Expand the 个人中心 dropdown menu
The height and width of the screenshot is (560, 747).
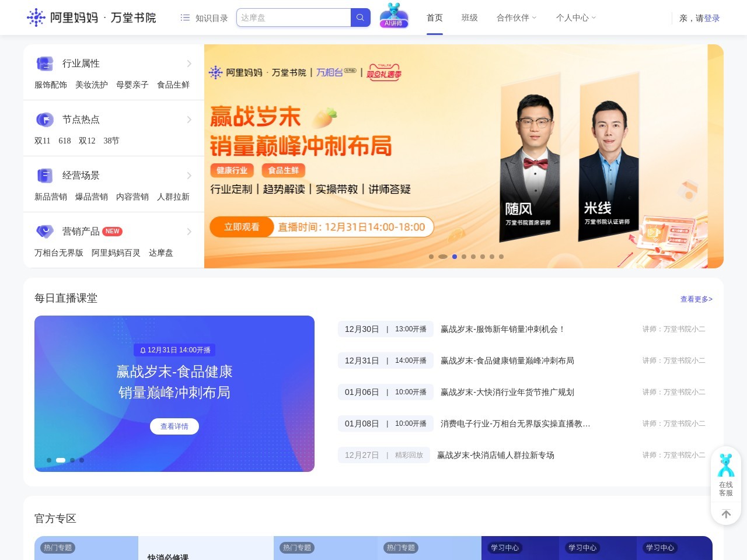point(575,18)
